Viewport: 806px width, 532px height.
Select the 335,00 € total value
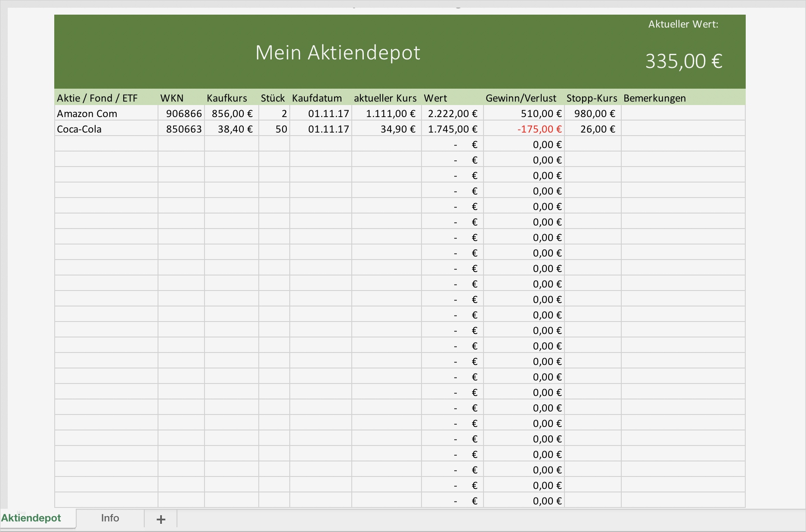684,61
